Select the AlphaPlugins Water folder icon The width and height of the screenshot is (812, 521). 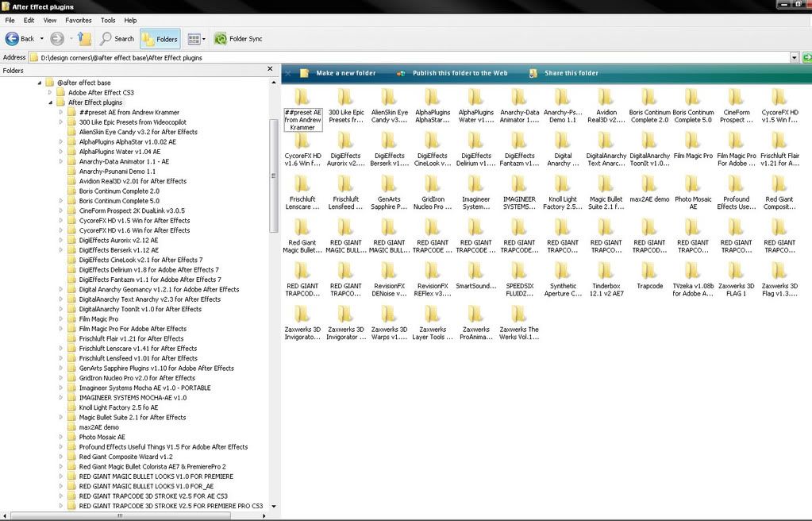(x=476, y=97)
